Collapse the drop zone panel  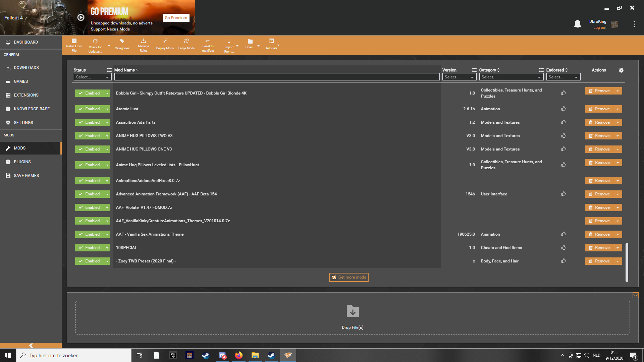[x=635, y=295]
